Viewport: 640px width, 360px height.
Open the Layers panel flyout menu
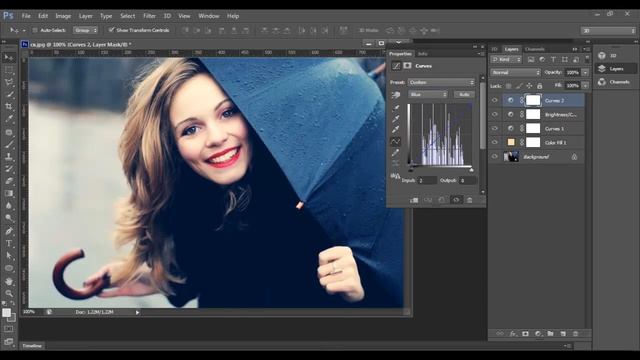click(x=586, y=49)
